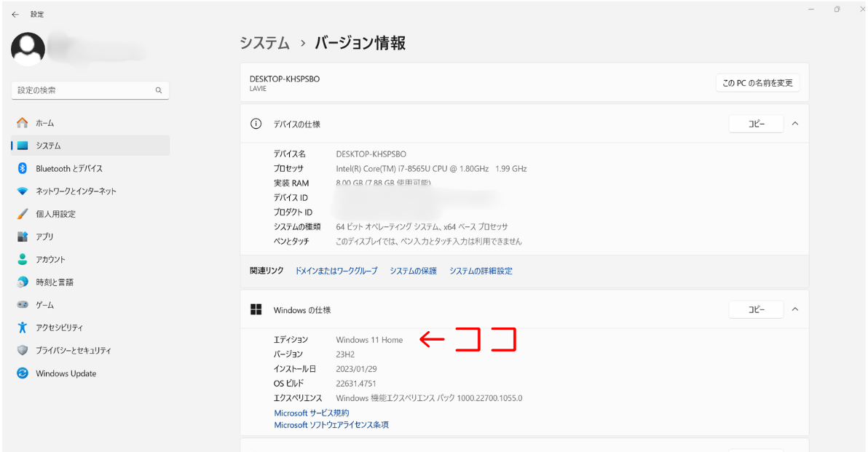Open アカウント settings page
The height and width of the screenshot is (452, 868).
pyautogui.click(x=90, y=259)
